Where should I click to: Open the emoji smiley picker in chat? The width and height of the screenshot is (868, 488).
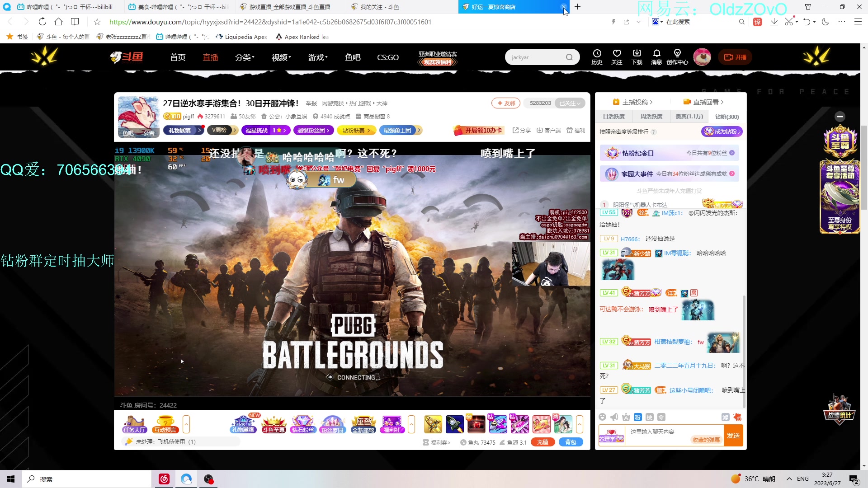tap(602, 417)
